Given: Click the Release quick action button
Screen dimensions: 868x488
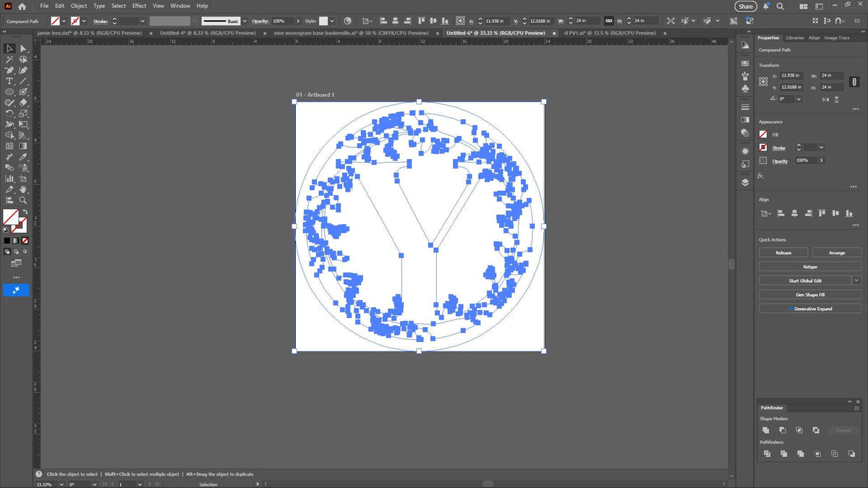Looking at the screenshot, I should (783, 252).
